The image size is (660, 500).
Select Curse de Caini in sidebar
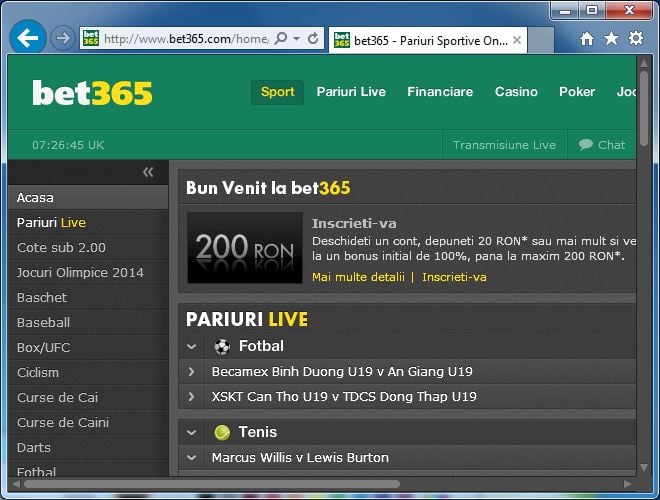(x=88, y=423)
